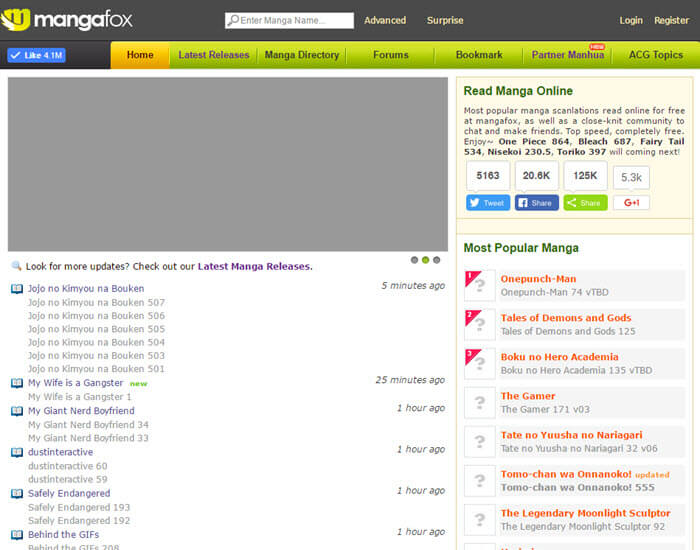Click the Advanced search link
700x550 pixels.
pyautogui.click(x=385, y=21)
